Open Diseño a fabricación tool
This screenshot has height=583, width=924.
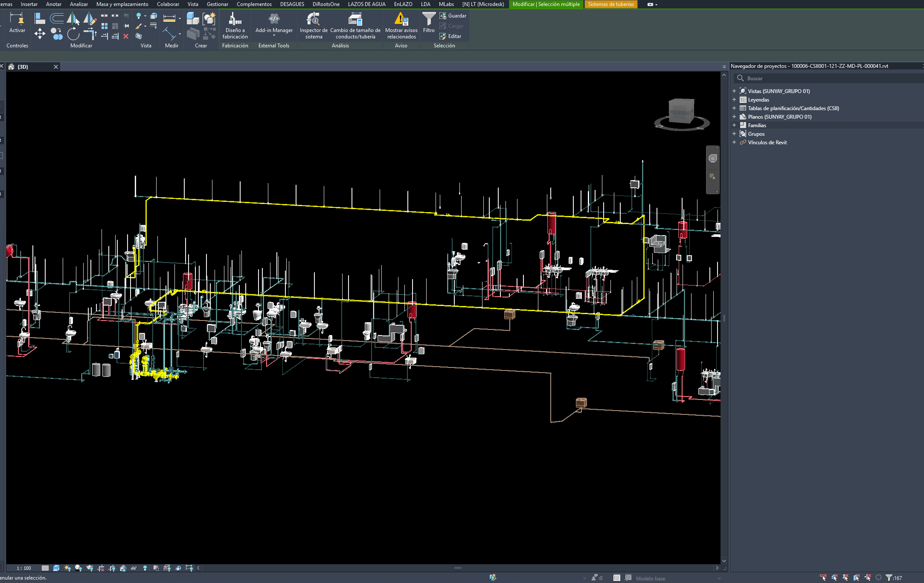pos(235,26)
